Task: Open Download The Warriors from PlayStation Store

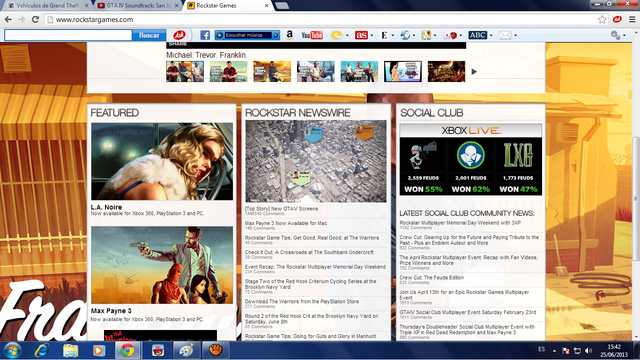Action: tap(302, 302)
